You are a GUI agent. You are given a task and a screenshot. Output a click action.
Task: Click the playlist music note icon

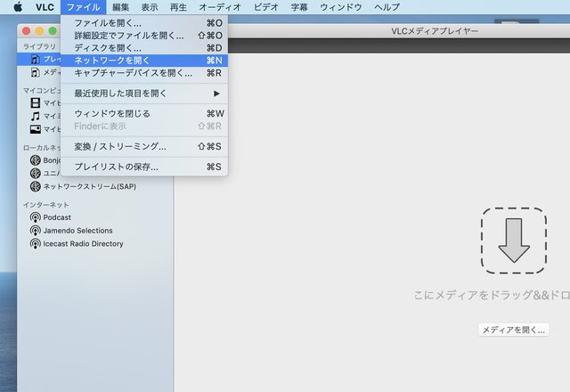click(x=36, y=59)
